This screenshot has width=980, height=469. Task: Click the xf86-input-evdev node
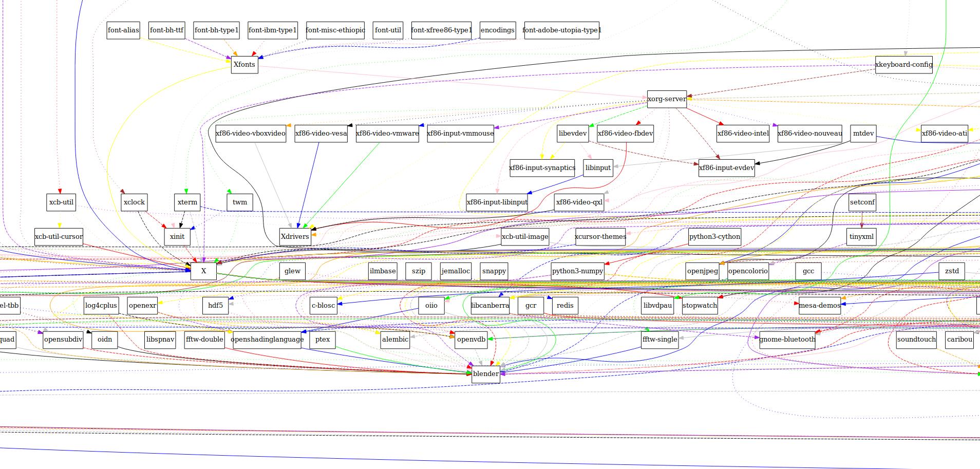click(x=726, y=168)
